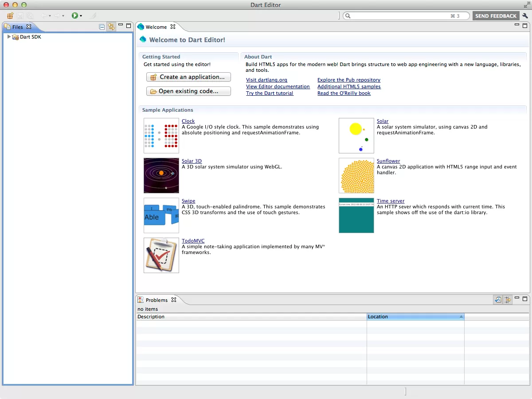Screen dimensions: 532x399
Task: Open Additional HTML5 samples link
Action: tap(349, 86)
